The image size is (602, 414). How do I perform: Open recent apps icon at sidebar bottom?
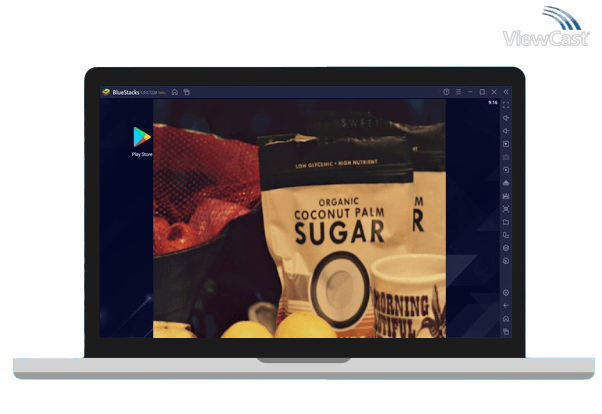click(506, 332)
